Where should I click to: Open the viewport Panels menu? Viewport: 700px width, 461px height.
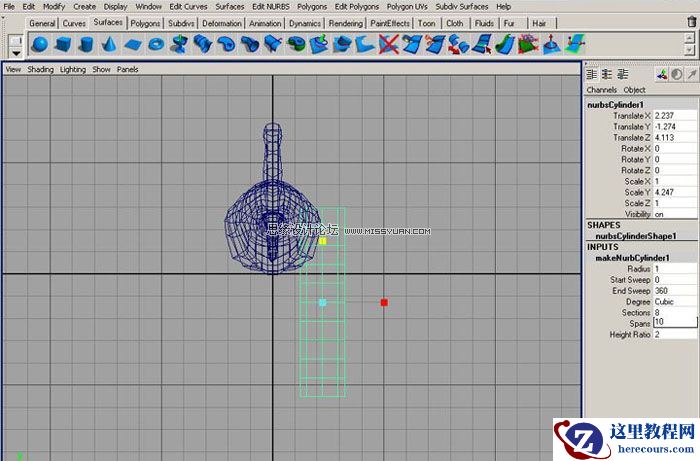(x=128, y=69)
